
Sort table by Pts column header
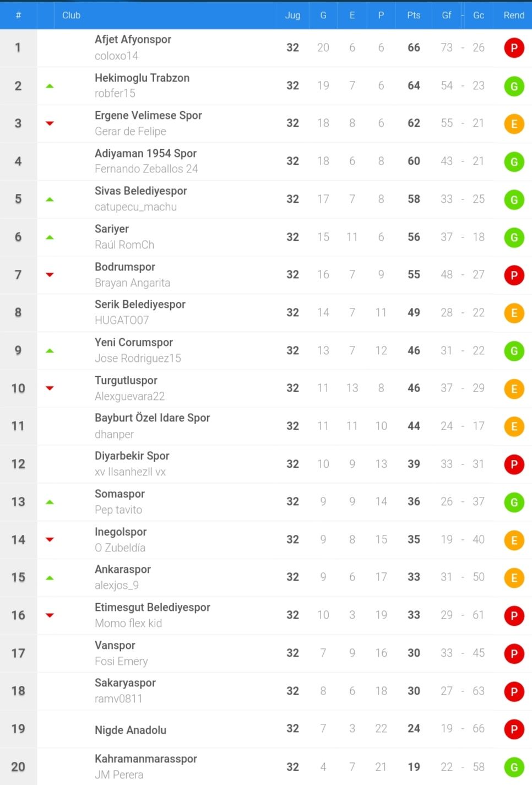coord(414,15)
